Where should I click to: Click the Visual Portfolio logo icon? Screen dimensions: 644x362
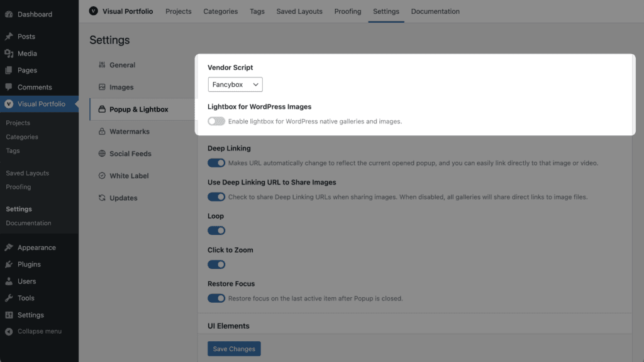(x=93, y=11)
